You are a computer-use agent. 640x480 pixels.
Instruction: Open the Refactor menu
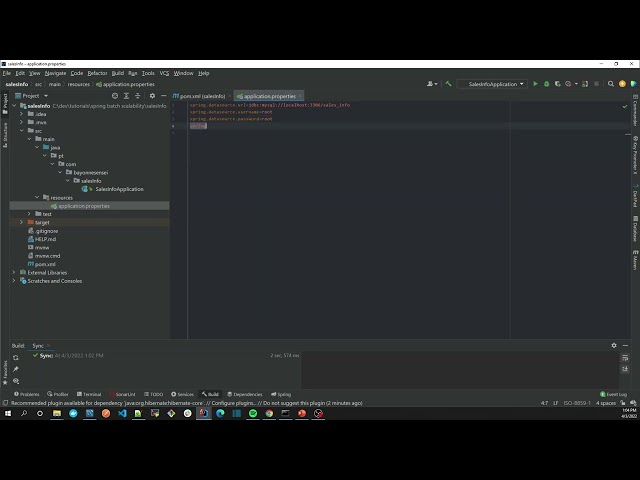click(x=97, y=73)
